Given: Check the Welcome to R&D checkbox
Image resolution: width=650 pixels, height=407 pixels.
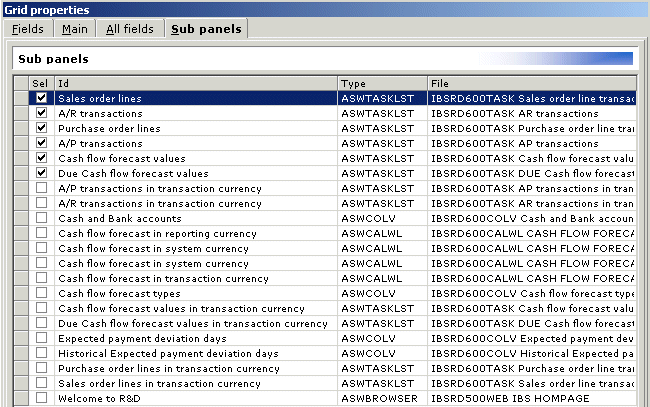Looking at the screenshot, I should pyautogui.click(x=41, y=398).
